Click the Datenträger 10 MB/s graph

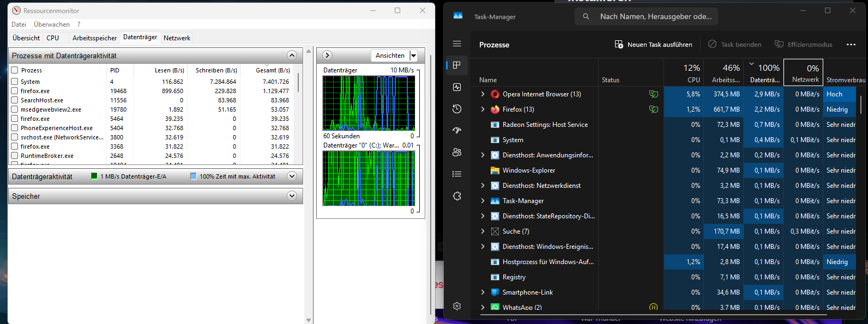pyautogui.click(x=369, y=103)
